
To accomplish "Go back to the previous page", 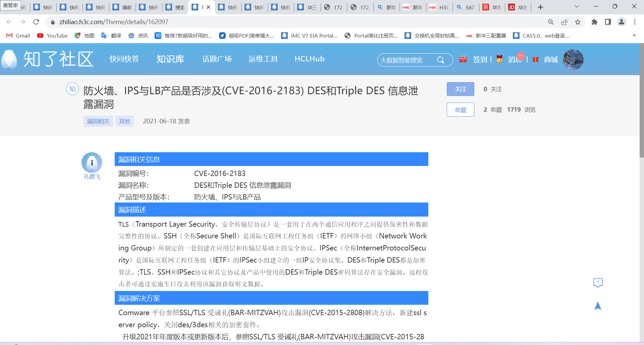I will [9, 22].
